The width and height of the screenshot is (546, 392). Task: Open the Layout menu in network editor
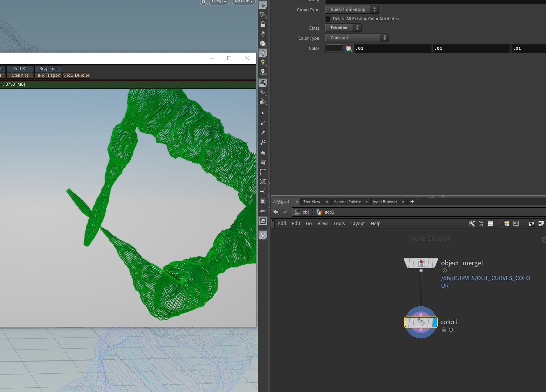(x=357, y=224)
